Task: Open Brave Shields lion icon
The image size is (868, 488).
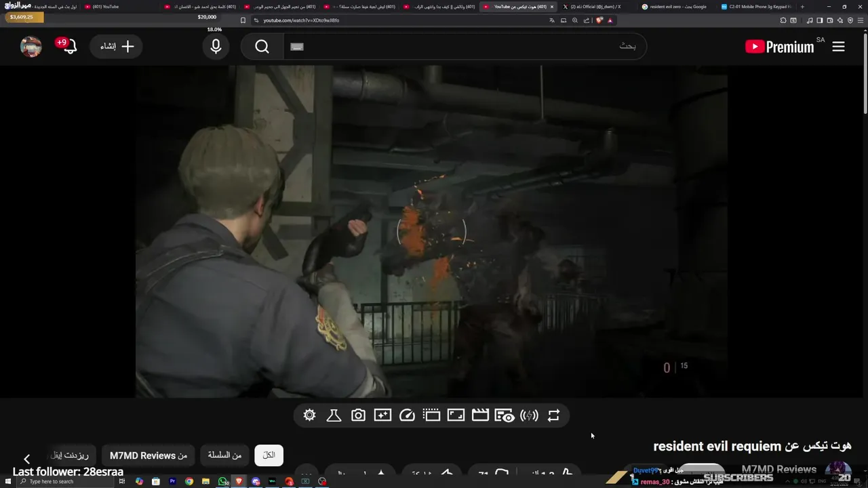Action: pos(599,20)
